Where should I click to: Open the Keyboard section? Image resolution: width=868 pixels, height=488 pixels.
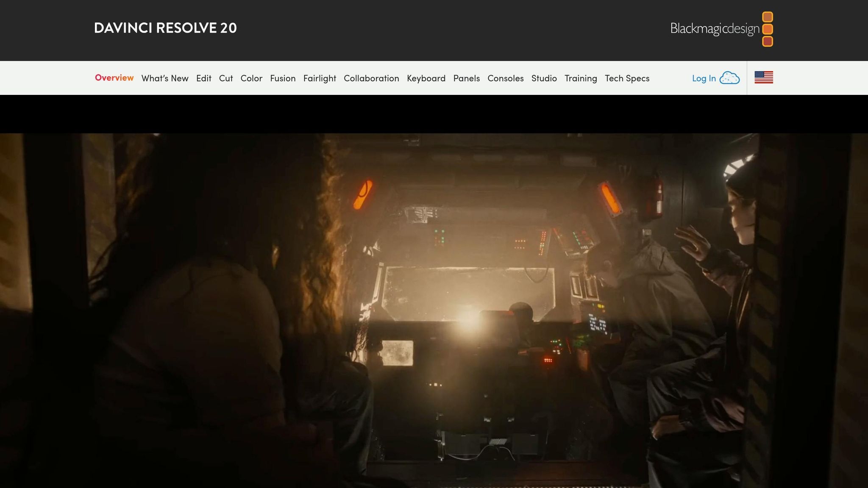[x=426, y=78]
